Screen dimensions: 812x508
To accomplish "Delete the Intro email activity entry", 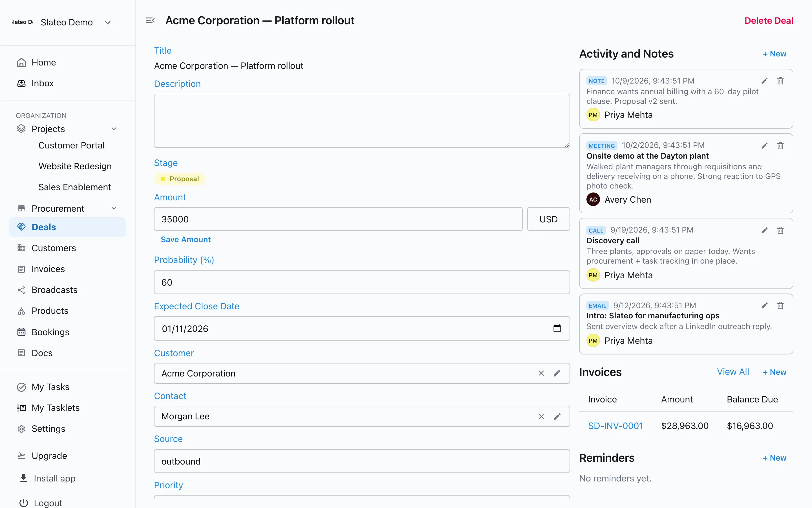I will tap(780, 305).
